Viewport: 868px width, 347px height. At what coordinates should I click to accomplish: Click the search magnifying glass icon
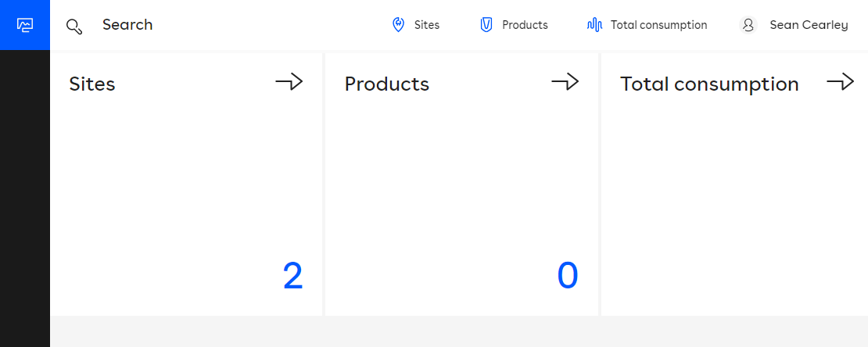[74, 26]
